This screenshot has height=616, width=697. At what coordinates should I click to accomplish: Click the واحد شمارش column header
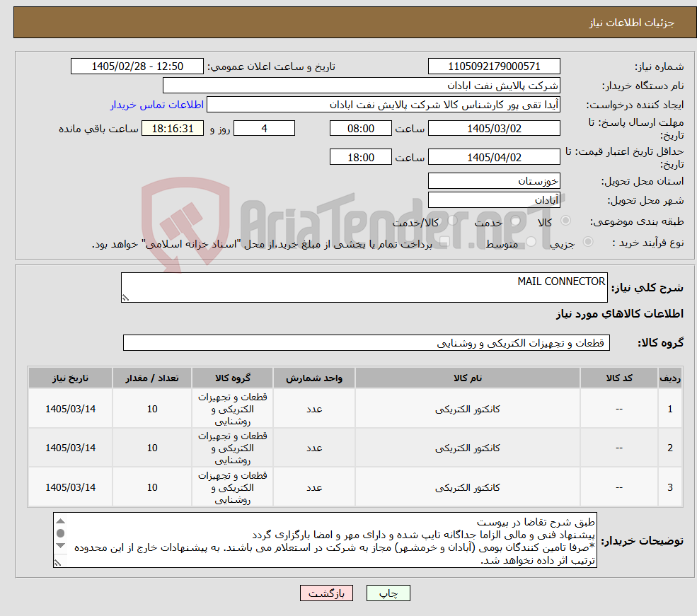tap(314, 378)
